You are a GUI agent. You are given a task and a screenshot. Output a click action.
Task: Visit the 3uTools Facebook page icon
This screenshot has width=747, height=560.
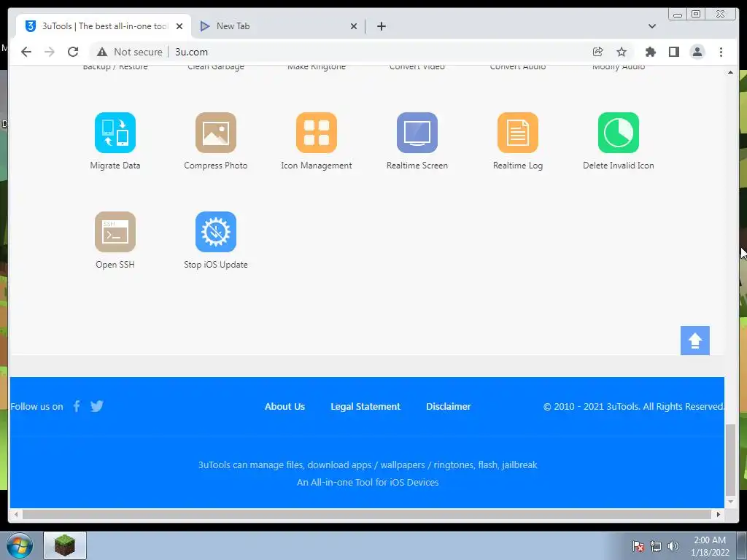(76, 405)
